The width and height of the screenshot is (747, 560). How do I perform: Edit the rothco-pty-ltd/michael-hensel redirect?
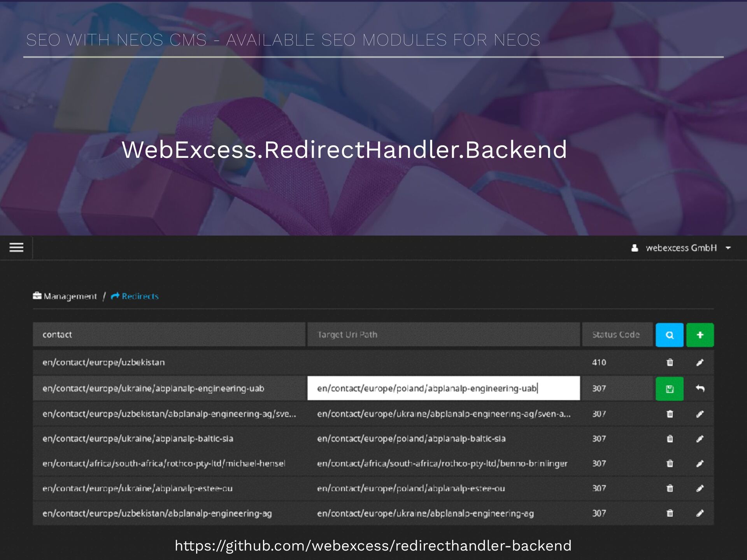[x=700, y=464]
